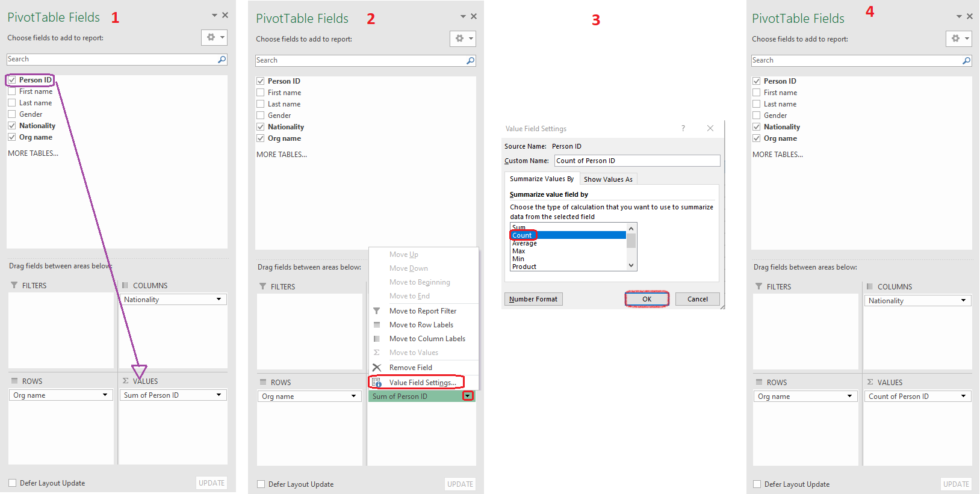The image size is (980, 494).
Task: Click the X icon beside Remove Field
Action: 377,368
